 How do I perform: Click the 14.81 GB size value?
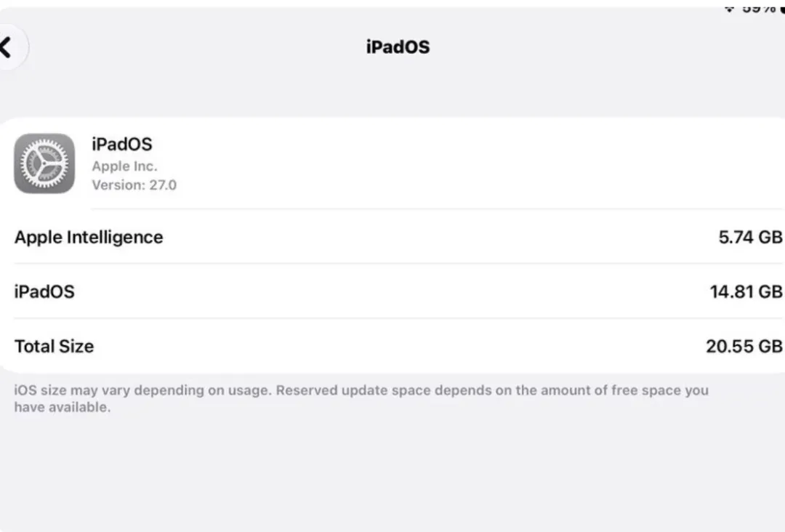click(746, 291)
